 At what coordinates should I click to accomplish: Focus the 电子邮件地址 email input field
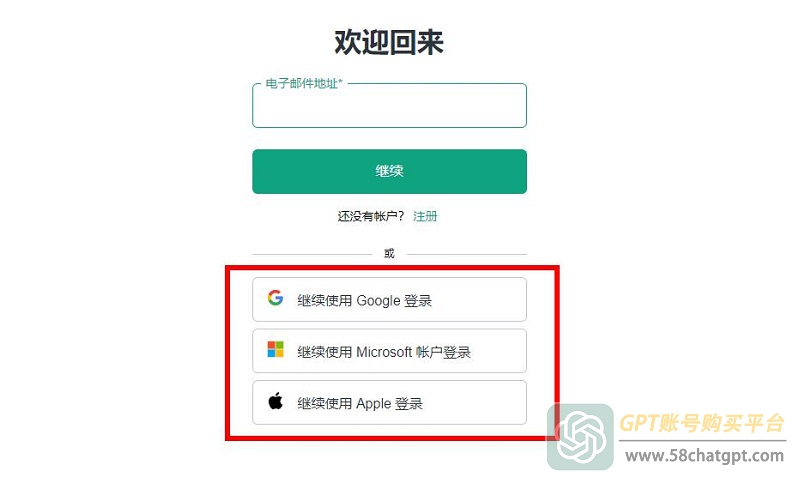pos(389,106)
